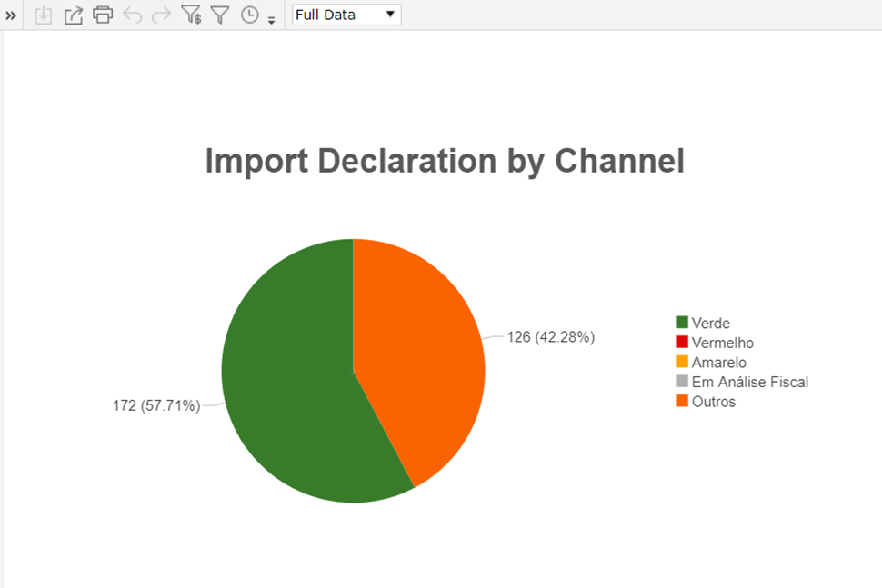Click the 172 (57.71%) data label
The width and height of the screenshot is (882, 588).
pos(156,405)
